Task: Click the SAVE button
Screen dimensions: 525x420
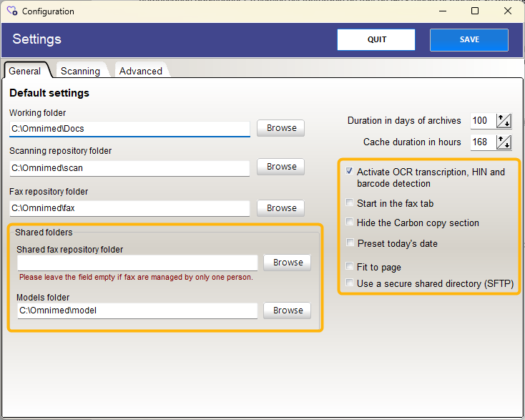Action: tap(469, 39)
